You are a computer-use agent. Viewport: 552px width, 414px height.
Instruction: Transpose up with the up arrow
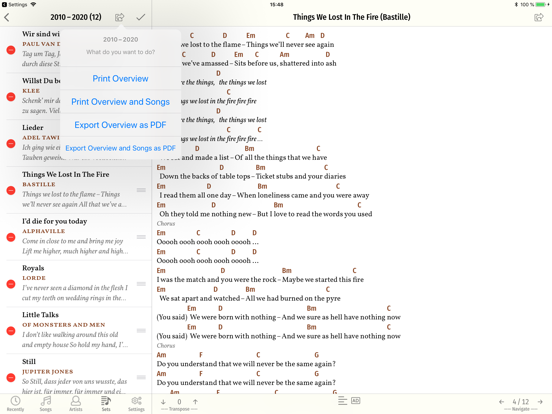(195, 402)
